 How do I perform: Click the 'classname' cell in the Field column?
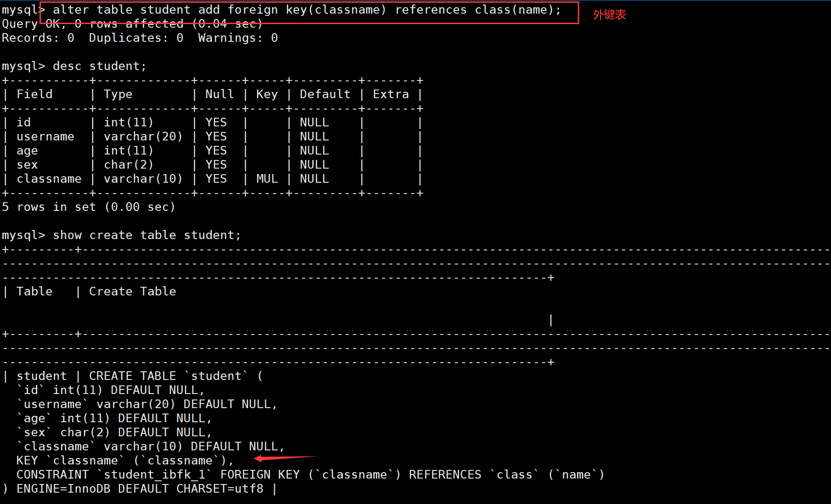click(x=49, y=179)
